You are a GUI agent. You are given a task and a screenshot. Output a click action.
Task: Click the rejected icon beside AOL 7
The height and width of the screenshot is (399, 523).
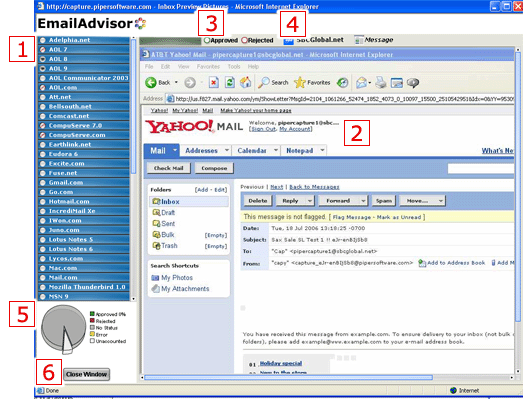point(43,49)
